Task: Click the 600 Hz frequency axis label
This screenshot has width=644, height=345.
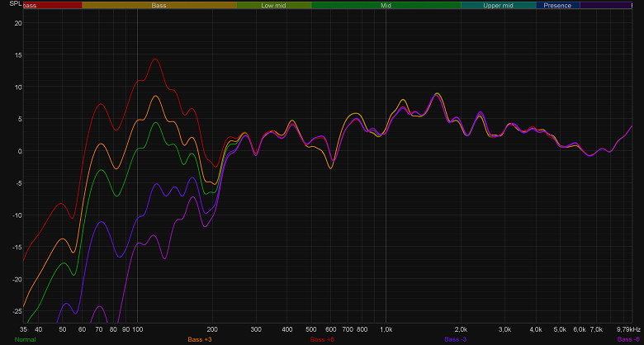Action: 331,329
